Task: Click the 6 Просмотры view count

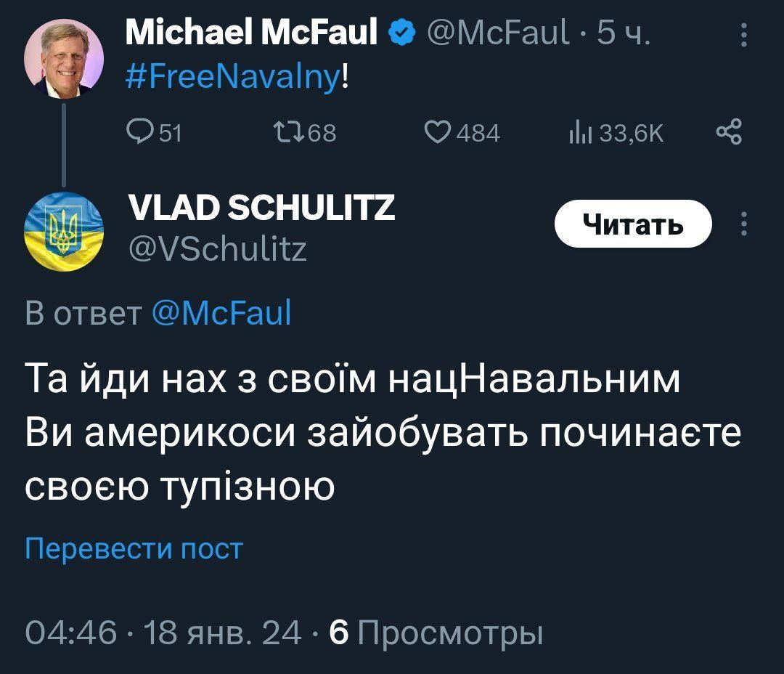Action: 436,633
